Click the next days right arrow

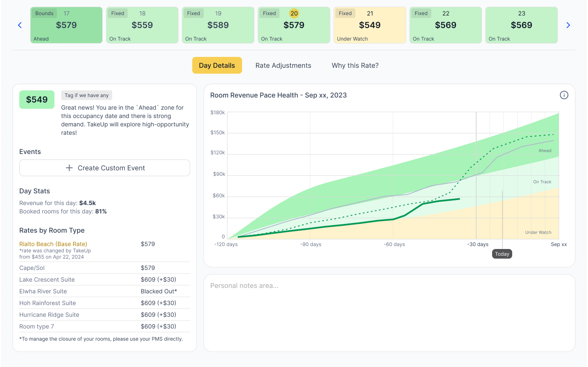click(568, 25)
